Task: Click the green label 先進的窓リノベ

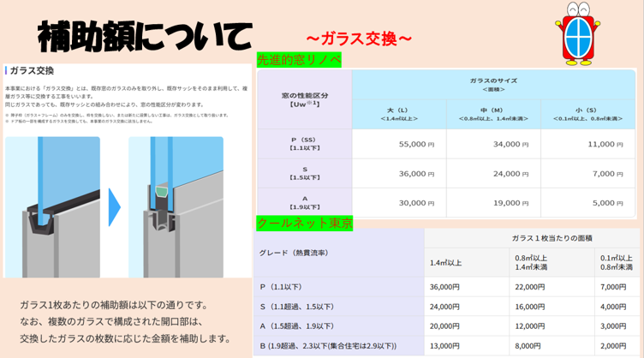Action: coord(299,60)
